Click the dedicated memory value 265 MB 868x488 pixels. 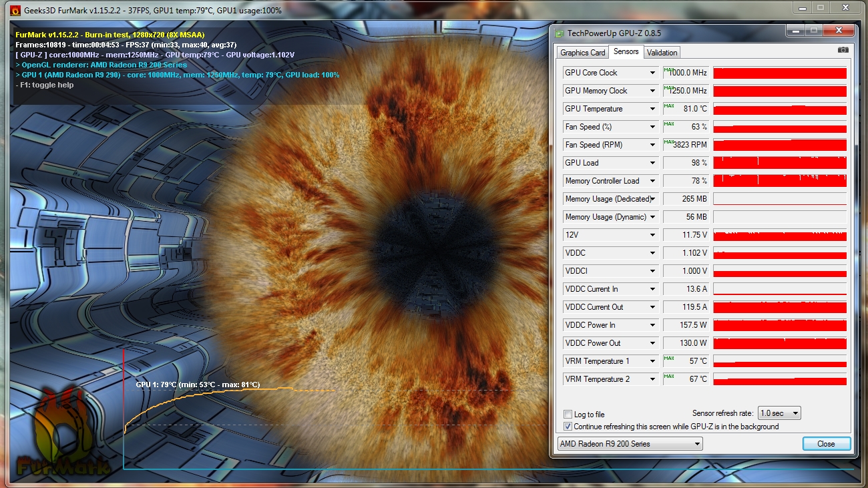686,199
